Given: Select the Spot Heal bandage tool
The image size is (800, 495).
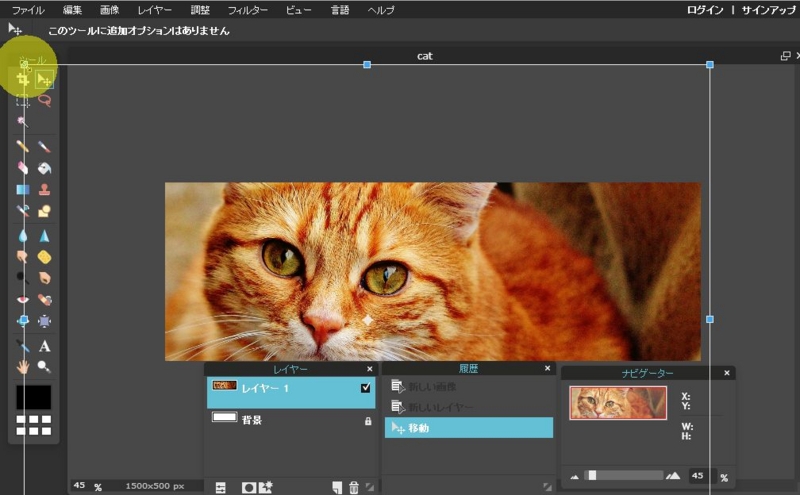Looking at the screenshot, I should pyautogui.click(x=44, y=299).
